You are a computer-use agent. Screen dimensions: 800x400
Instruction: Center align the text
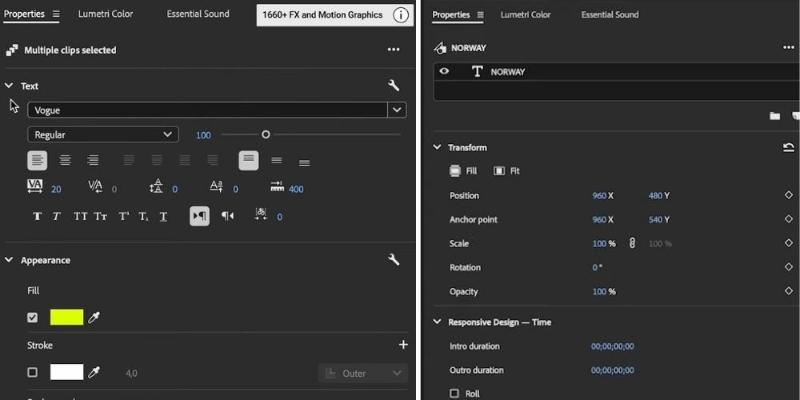(65, 160)
